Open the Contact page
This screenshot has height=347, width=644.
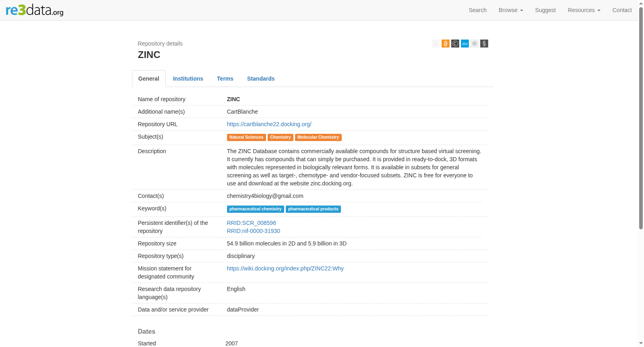click(x=622, y=10)
